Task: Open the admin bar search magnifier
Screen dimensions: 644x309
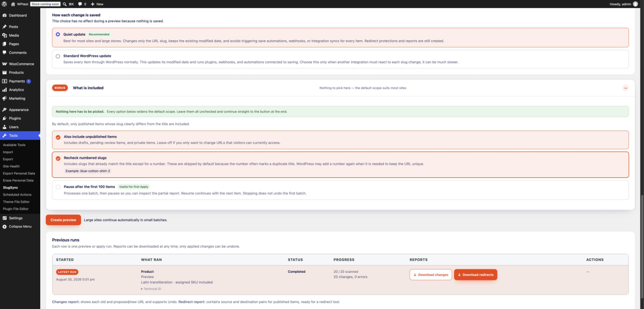Action: pos(65,4)
